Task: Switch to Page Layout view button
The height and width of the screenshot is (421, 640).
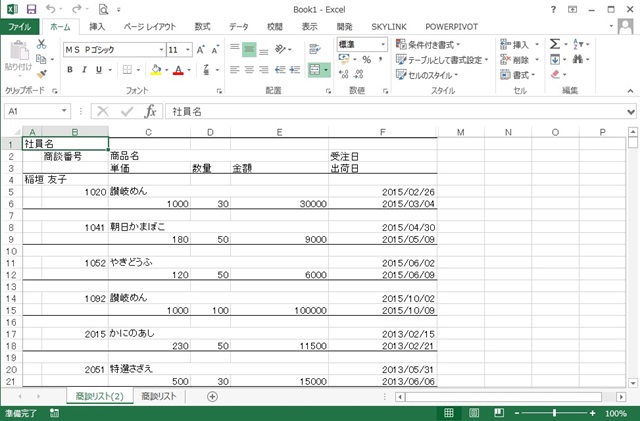Action: coord(473,413)
